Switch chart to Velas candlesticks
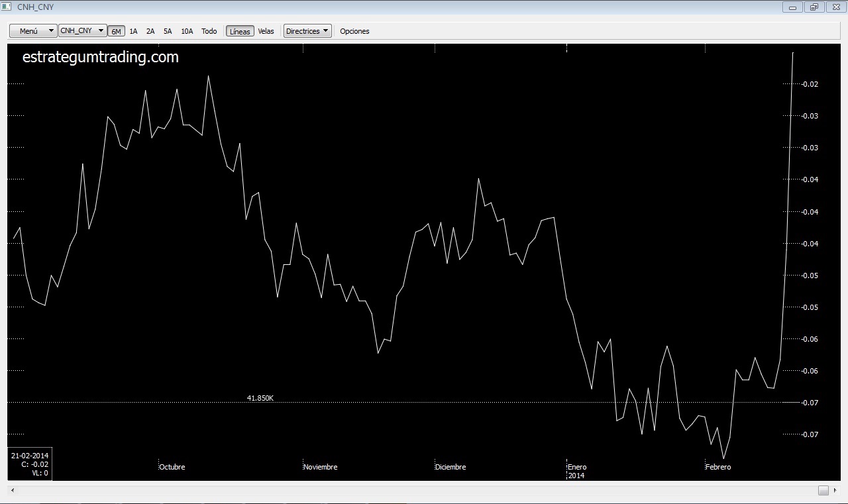The width and height of the screenshot is (848, 504). coord(266,31)
